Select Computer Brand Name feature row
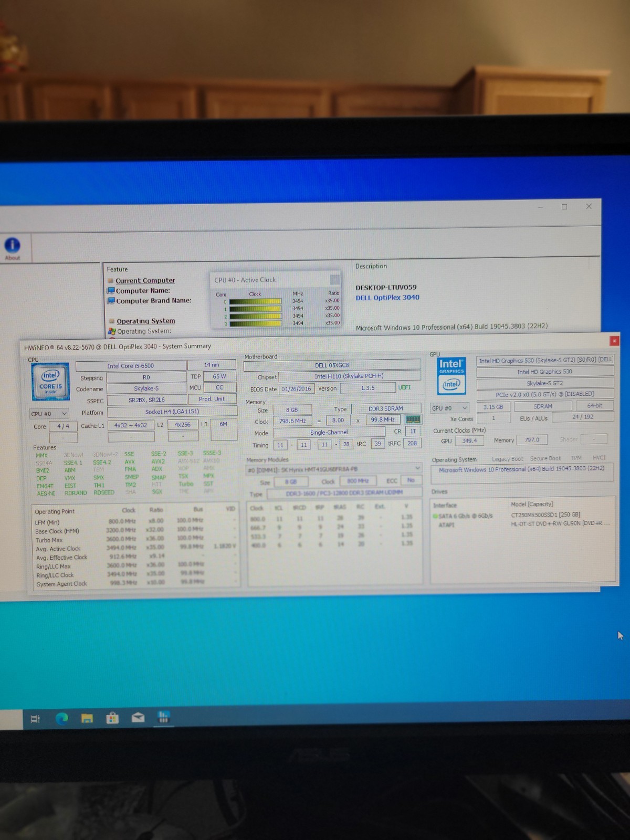The height and width of the screenshot is (840, 630). click(x=154, y=301)
